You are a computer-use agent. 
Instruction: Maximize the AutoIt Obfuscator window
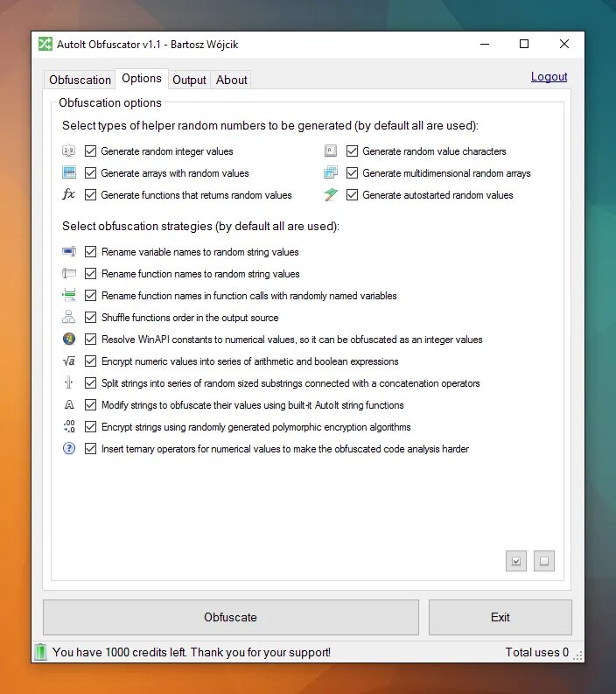524,44
